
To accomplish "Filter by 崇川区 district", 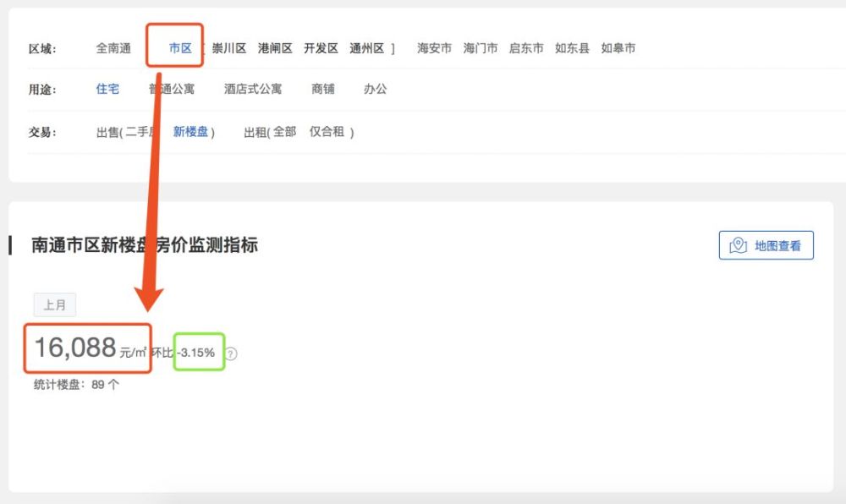I will pos(229,48).
